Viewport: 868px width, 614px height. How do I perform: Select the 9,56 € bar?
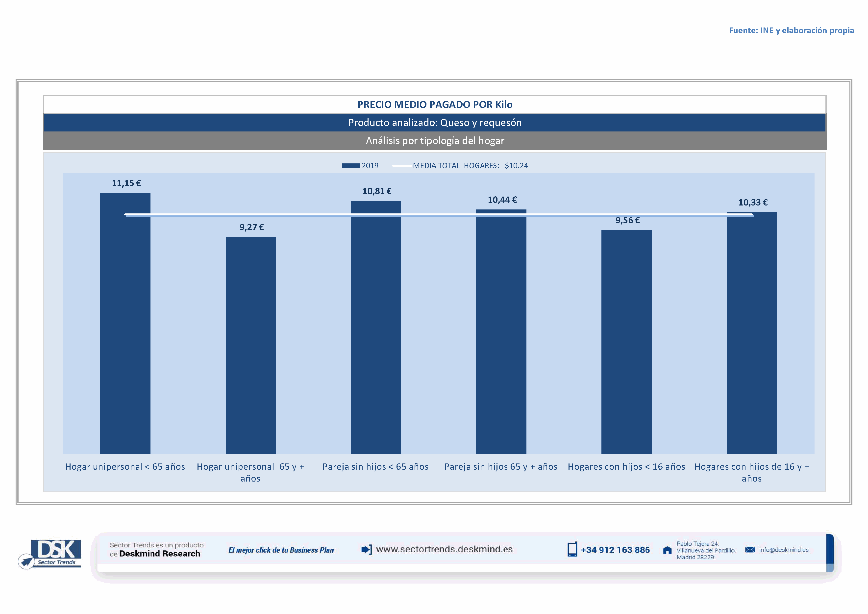pos(626,342)
